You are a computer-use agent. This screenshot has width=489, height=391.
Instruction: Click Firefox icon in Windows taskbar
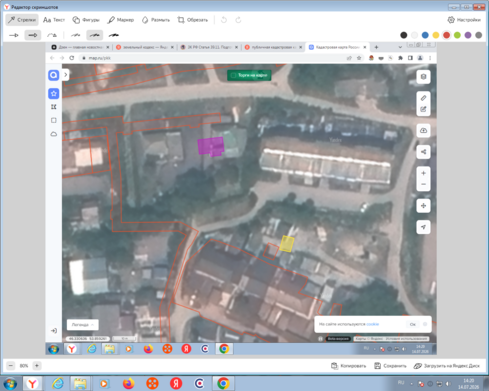[128, 383]
